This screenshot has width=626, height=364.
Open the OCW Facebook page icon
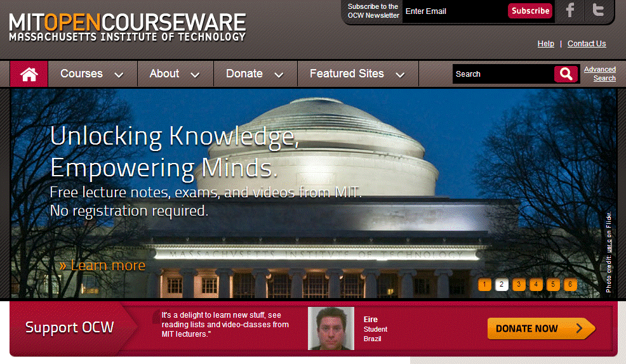(570, 10)
